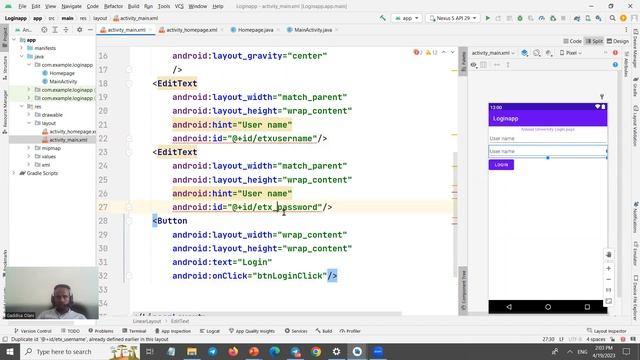This screenshot has height=360, width=640.
Task: Open the profiler gauge icon in toolbar
Action: click(542, 18)
